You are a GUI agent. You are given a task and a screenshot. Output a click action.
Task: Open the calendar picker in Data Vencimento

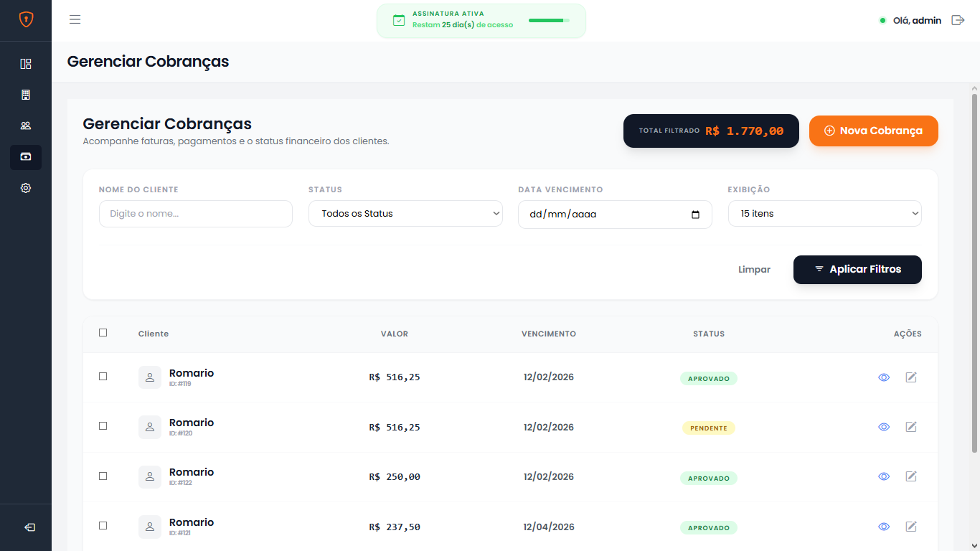point(695,215)
